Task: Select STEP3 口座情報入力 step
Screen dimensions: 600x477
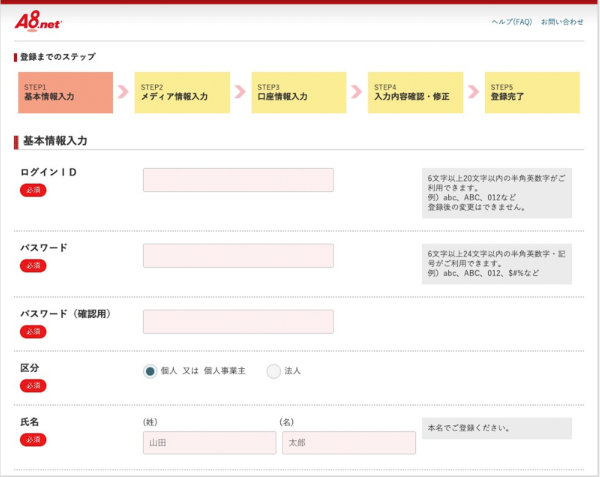Action: [x=296, y=92]
